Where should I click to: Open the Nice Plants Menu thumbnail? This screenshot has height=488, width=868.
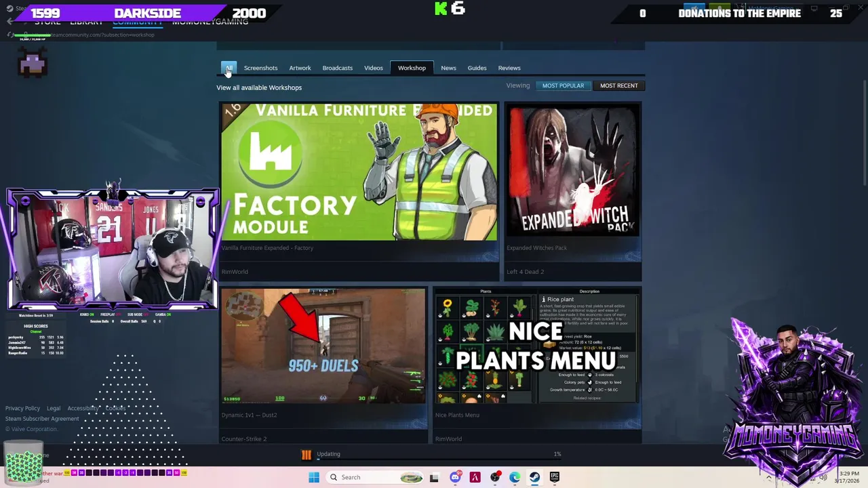(x=537, y=346)
